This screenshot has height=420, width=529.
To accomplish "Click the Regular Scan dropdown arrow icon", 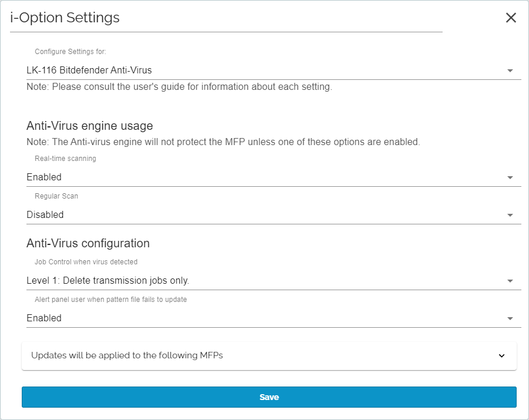I will point(510,215).
